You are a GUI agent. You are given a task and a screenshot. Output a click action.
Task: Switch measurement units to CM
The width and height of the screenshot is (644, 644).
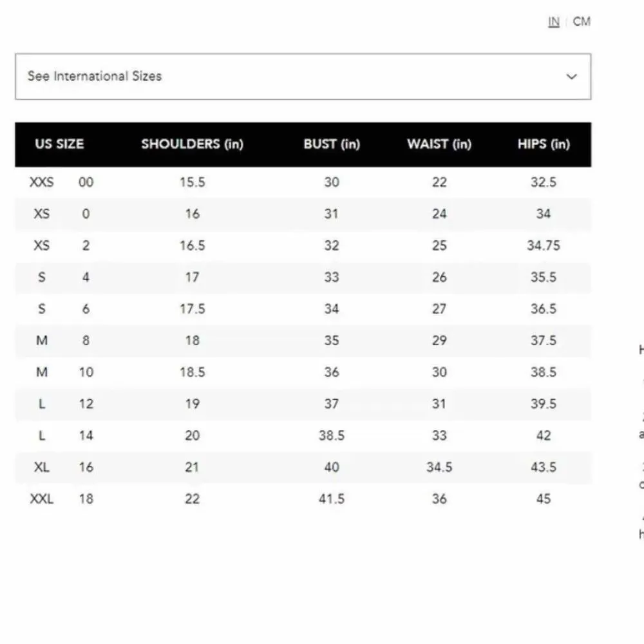581,22
